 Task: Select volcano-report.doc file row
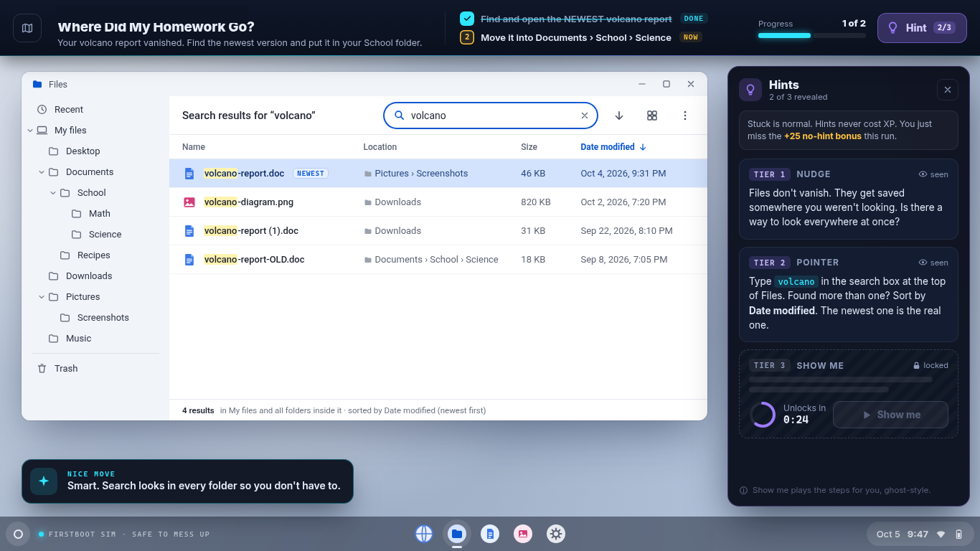click(x=438, y=174)
